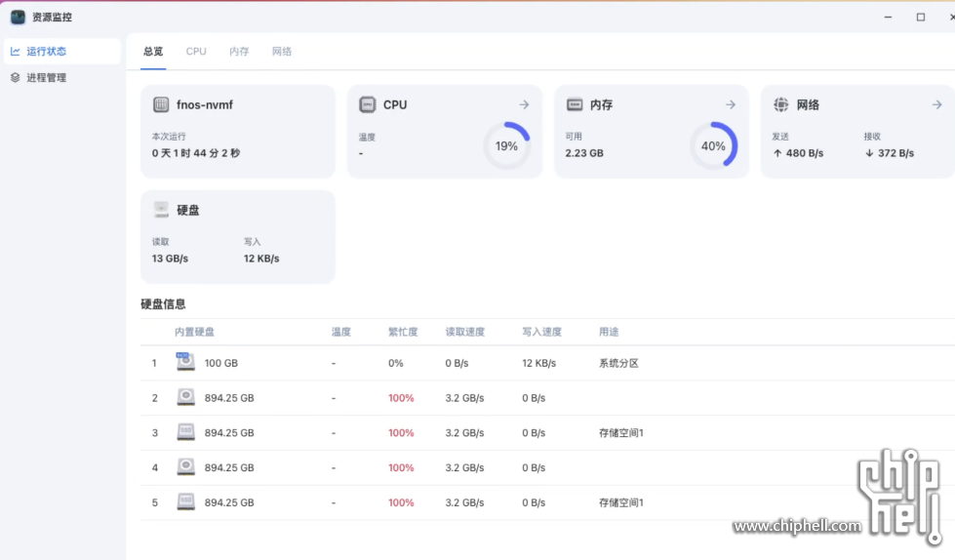The width and height of the screenshot is (955, 560).
Task: Click the 硬盘 disk icon on card
Action: click(x=161, y=210)
